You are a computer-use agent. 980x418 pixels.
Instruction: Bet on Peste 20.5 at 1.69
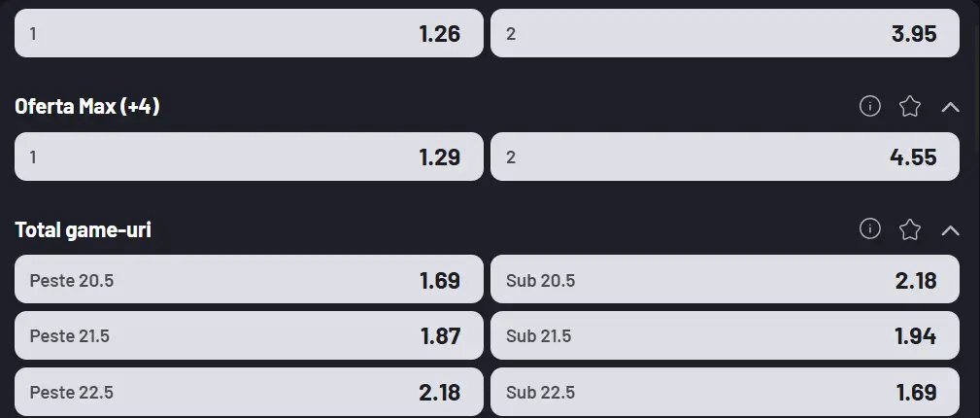click(x=249, y=280)
